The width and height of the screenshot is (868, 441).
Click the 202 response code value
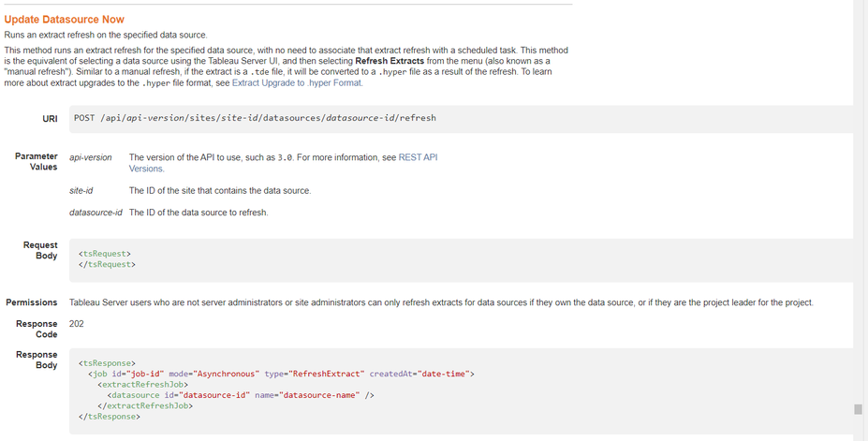pos(77,324)
